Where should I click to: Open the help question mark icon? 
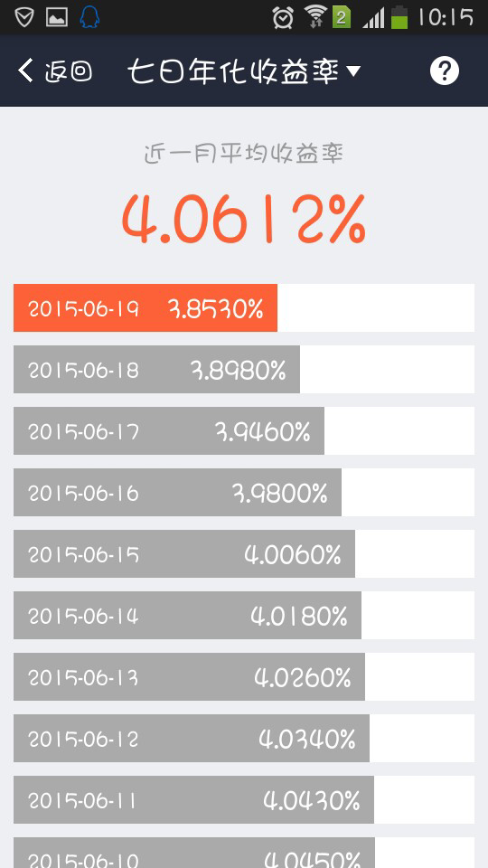(445, 71)
